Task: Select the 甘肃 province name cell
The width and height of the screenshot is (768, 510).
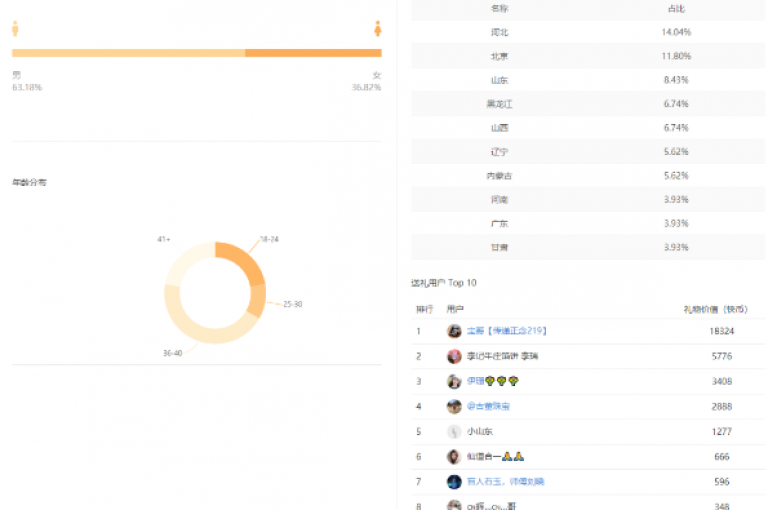Action: [x=499, y=247]
